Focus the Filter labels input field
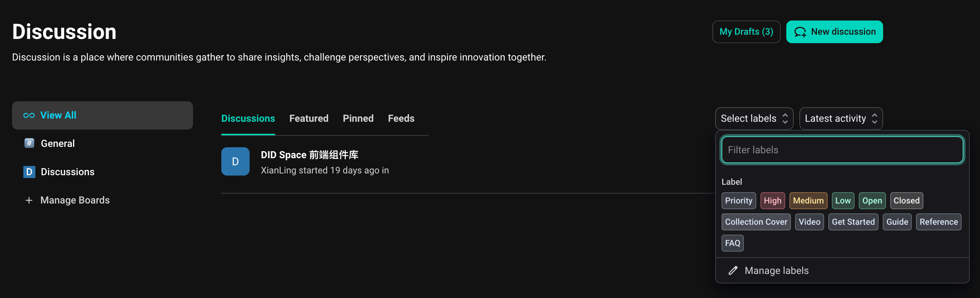Viewport: 980px width, 298px height. click(x=841, y=150)
